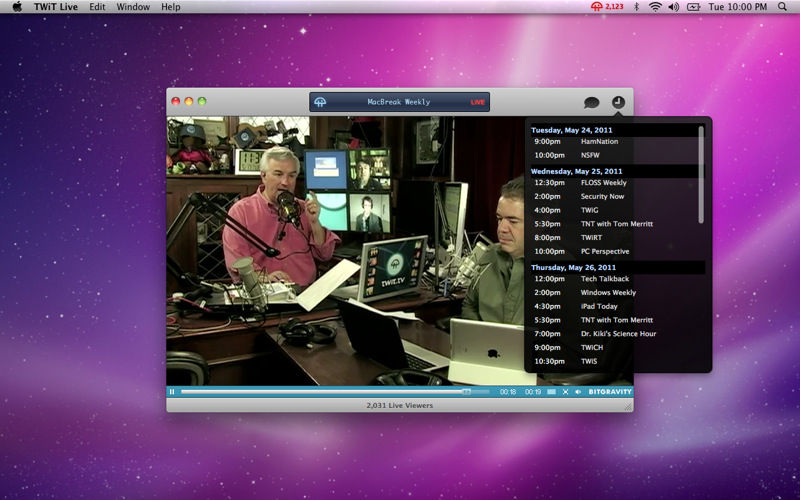Viewport: 800px width, 500px height.
Task: Zoom window with green button
Action: pos(202,102)
